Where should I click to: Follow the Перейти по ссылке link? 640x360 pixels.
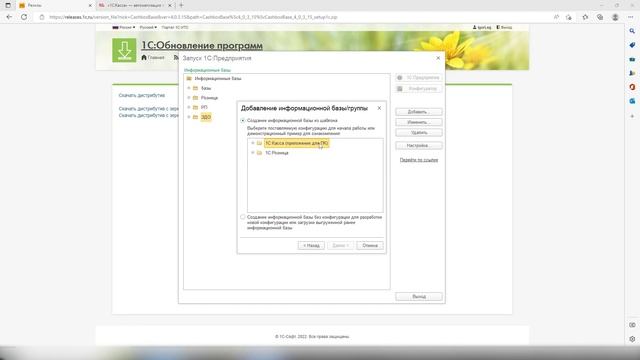tap(419, 160)
